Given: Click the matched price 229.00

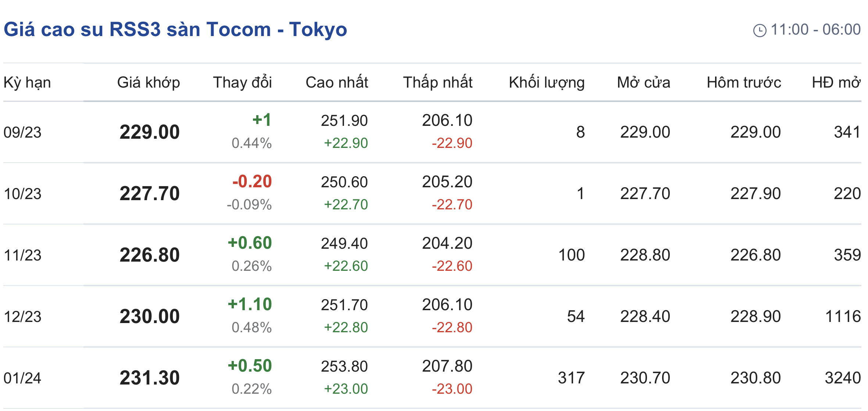Looking at the screenshot, I should click(x=150, y=132).
